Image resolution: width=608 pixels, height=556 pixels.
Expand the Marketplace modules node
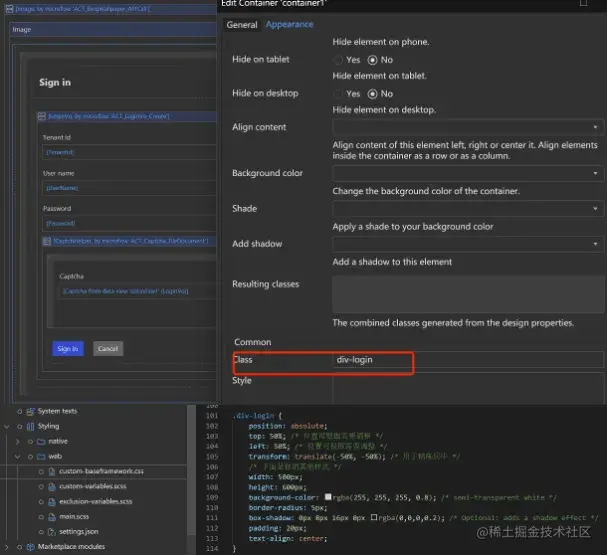click(7, 547)
